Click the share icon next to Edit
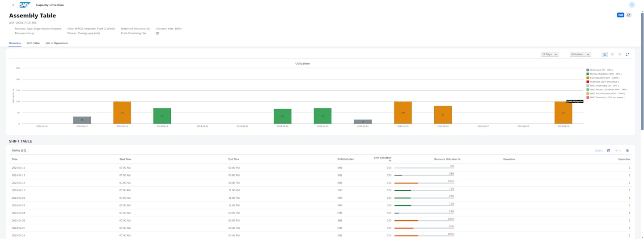The width and height of the screenshot is (644, 239). pos(629,15)
